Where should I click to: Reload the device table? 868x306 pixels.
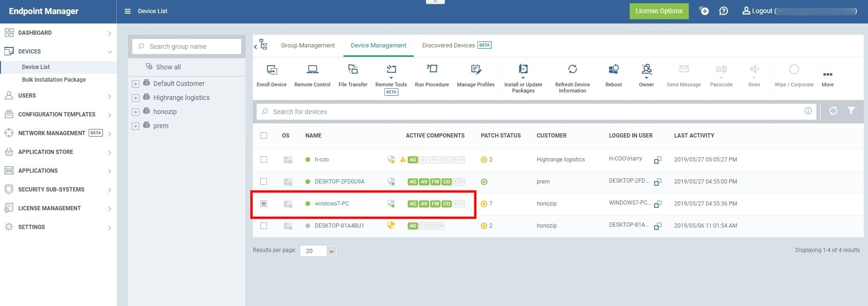coord(833,111)
